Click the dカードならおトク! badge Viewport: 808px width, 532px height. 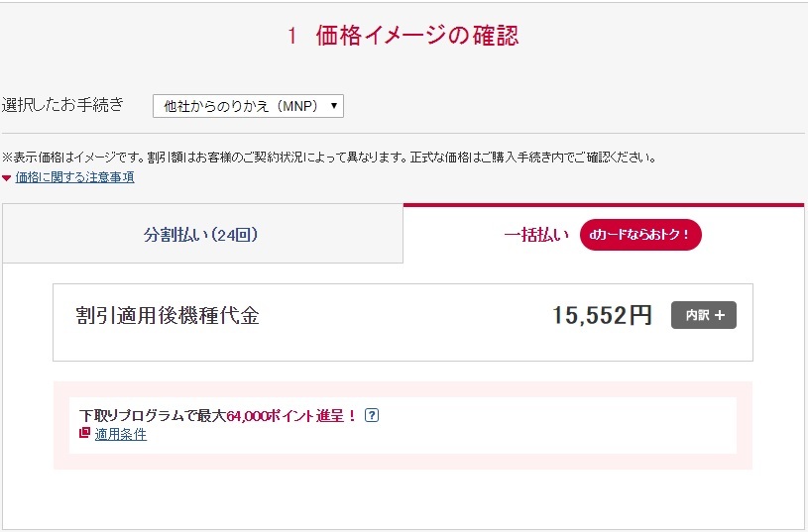tap(639, 235)
